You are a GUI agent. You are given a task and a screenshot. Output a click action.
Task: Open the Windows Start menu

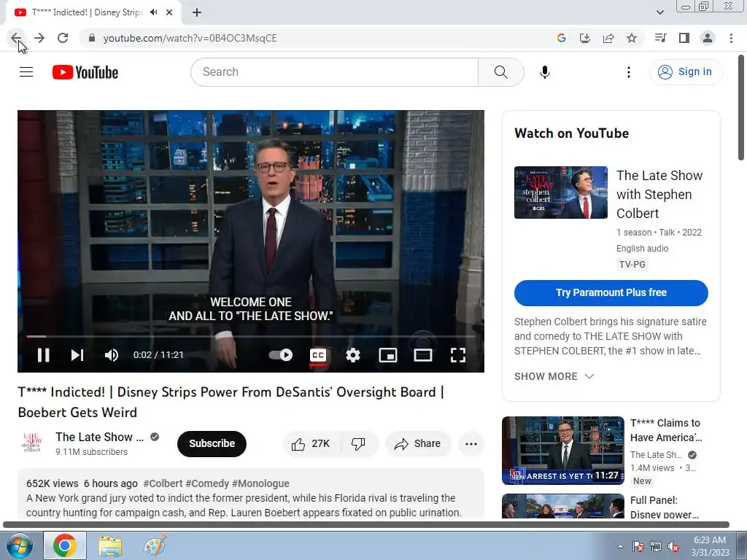20,545
